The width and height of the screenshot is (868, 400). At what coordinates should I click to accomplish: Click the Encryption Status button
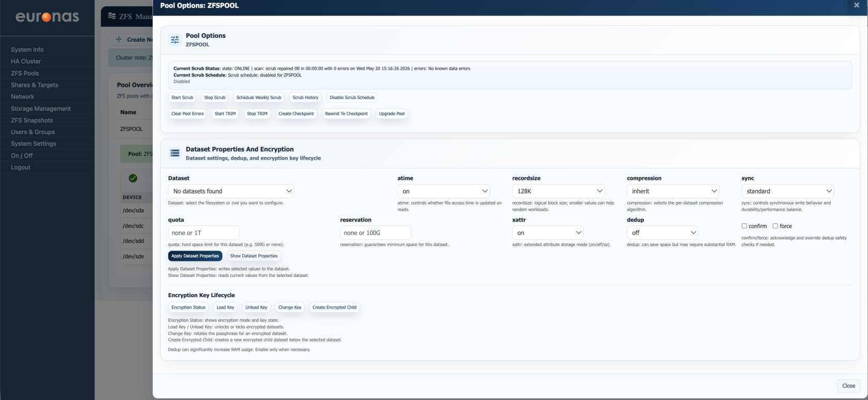189,307
